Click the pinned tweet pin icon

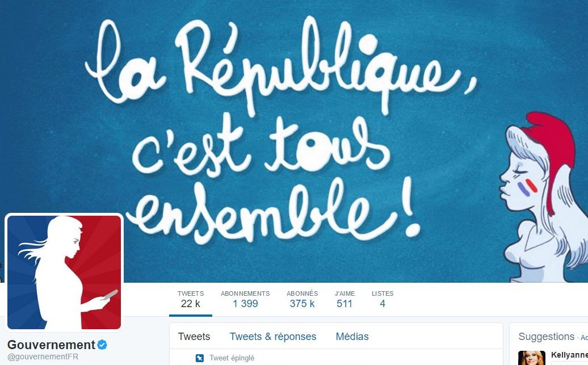(200, 358)
